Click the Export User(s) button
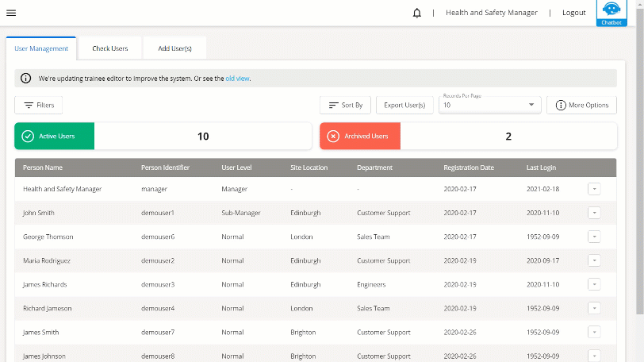This screenshot has height=362, width=644. 404,105
